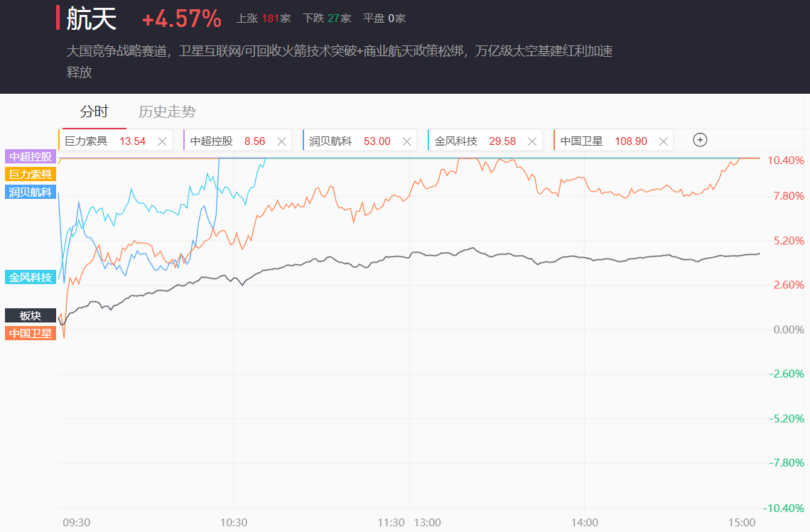The width and height of the screenshot is (810, 532).
Task: Toggle the 中国卫星 orange legend label
Action: pos(31,332)
